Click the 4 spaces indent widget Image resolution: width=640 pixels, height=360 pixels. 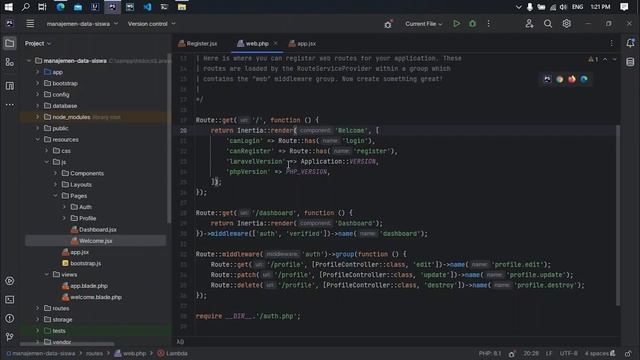[597, 353]
